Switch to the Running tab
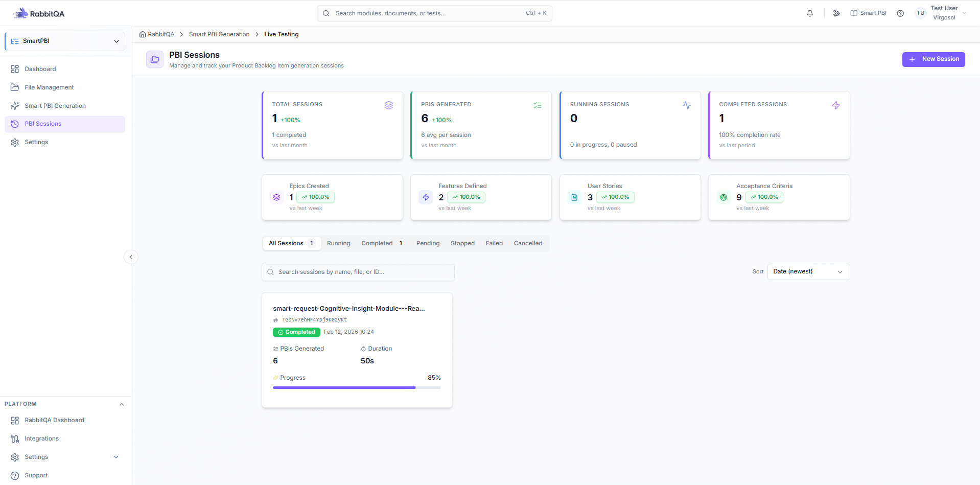Viewport: 980px width, 485px height. point(338,243)
